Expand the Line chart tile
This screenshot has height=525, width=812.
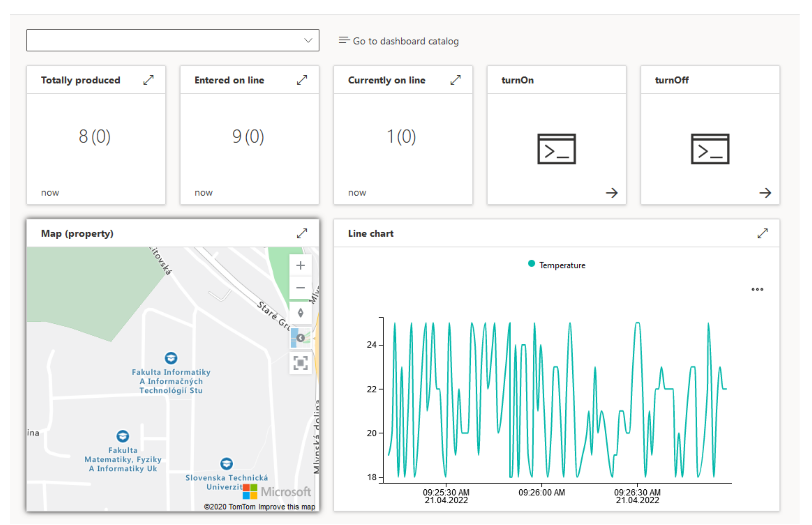763,234
